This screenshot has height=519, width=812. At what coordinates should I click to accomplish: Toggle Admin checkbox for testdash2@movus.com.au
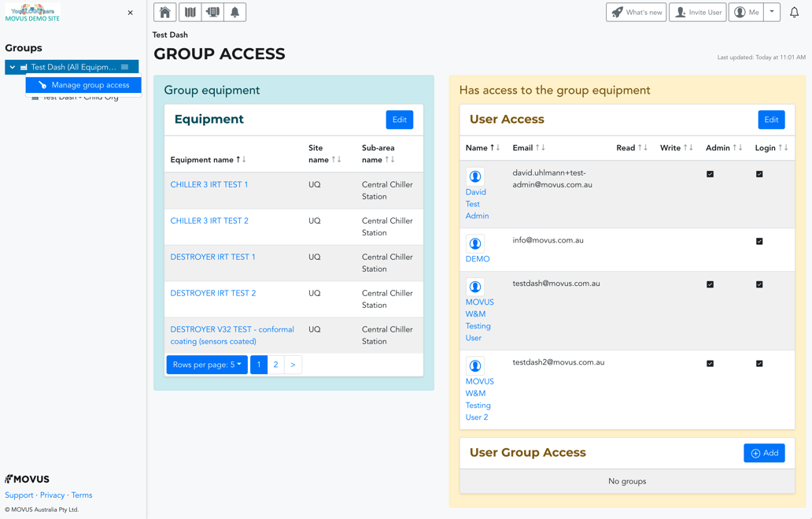click(710, 363)
